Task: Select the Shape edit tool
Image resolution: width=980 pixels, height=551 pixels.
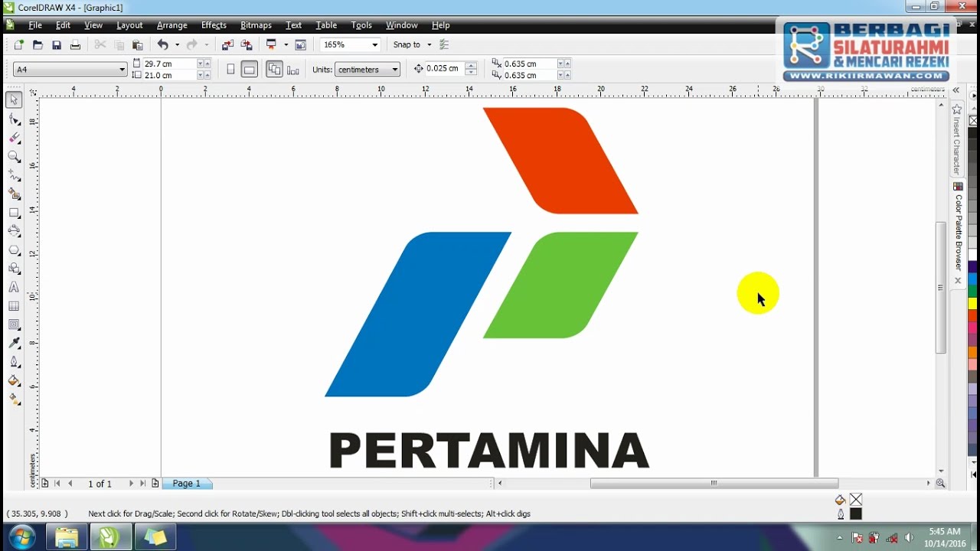Action: tap(14, 119)
